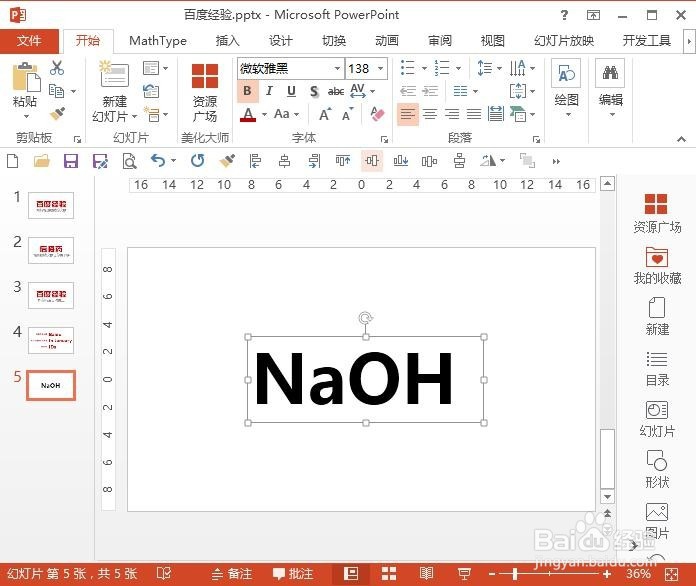Click the quick toolbar more commands arrows
The width and height of the screenshot is (696, 586).
coord(556,161)
